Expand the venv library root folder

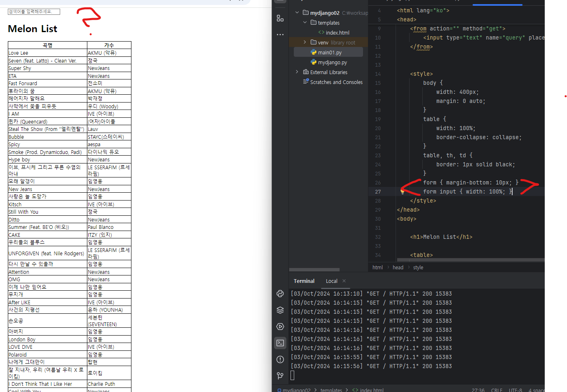(305, 42)
